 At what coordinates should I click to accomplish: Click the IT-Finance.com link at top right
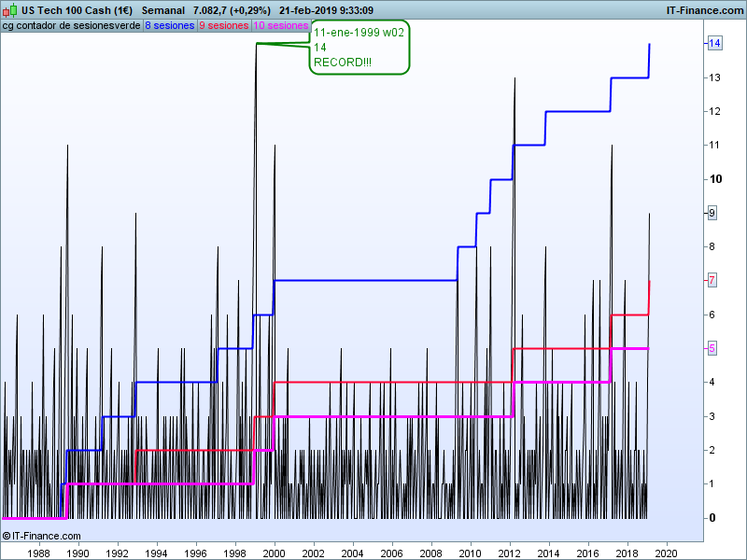(x=704, y=10)
